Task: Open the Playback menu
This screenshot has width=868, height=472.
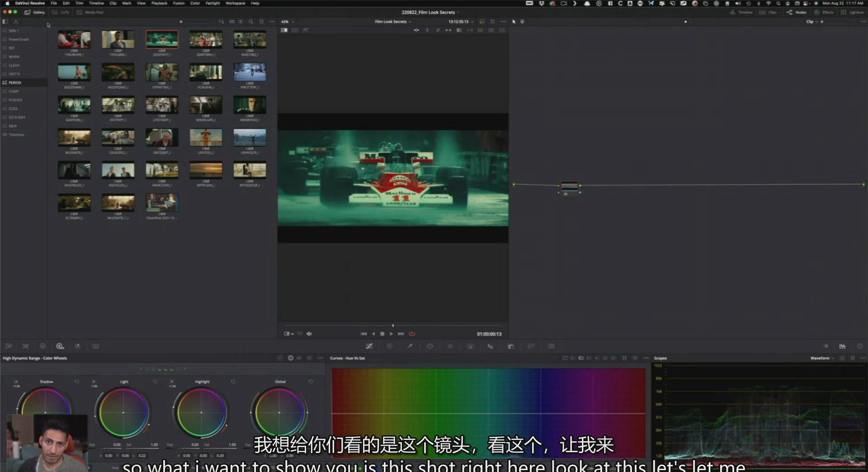Action: pyautogui.click(x=159, y=3)
